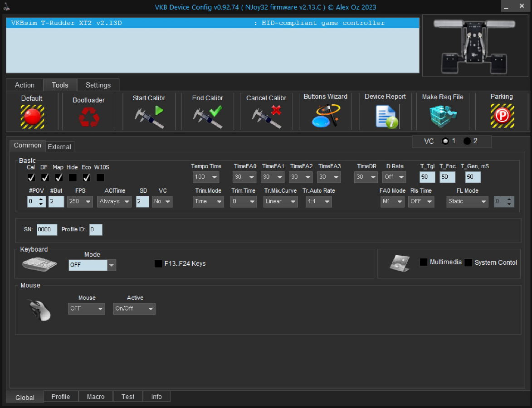
Task: Launch the Buttons Wizard icon
Action: coord(326,116)
